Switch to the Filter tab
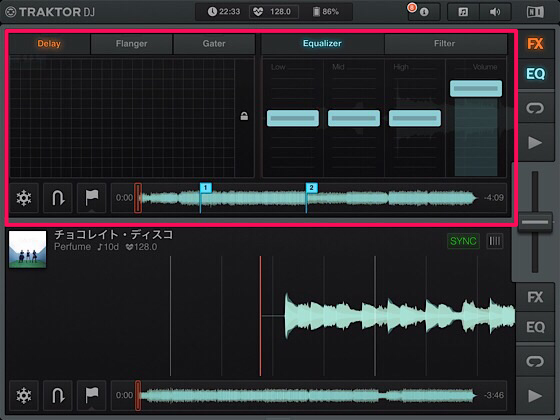This screenshot has width=560, height=420. click(445, 44)
